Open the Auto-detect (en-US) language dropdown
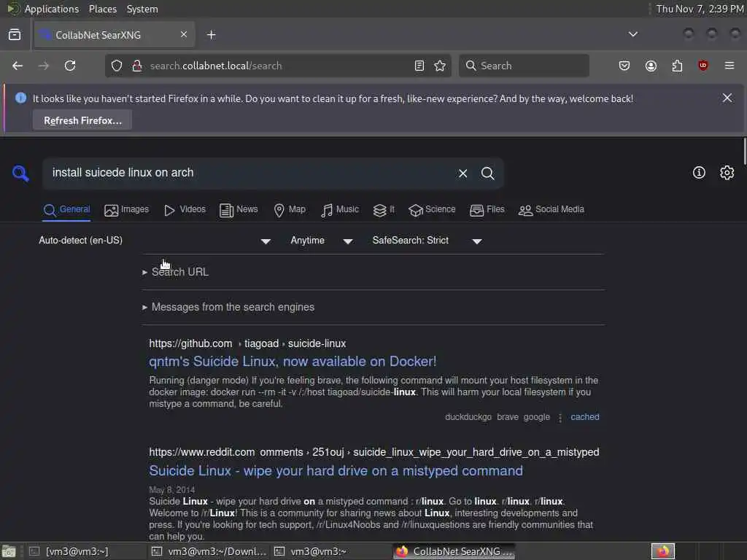The height and width of the screenshot is (560, 747). (155, 241)
